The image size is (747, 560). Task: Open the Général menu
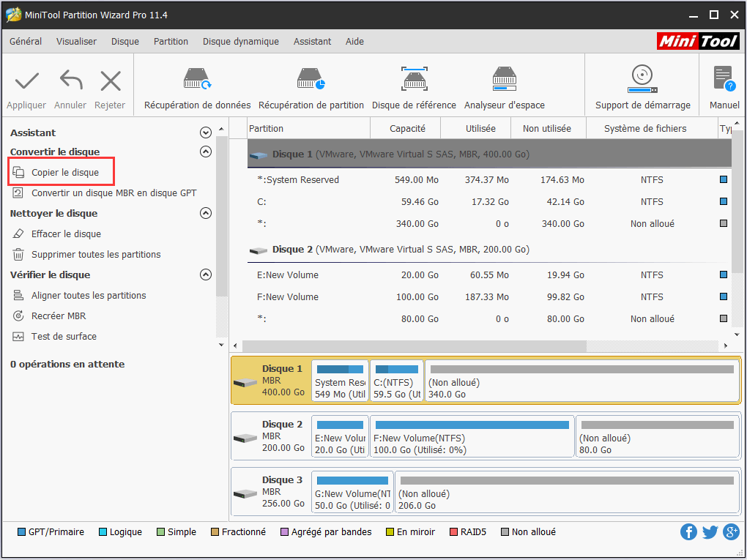click(26, 42)
